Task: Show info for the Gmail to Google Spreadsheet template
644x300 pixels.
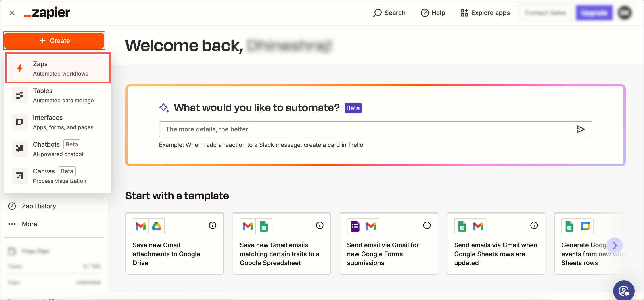Action: tap(320, 225)
